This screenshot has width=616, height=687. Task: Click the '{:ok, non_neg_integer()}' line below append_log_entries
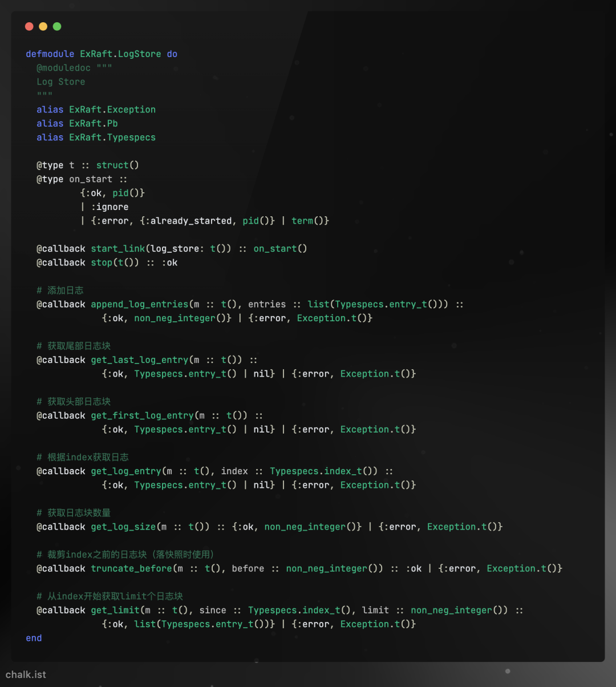coord(237,318)
